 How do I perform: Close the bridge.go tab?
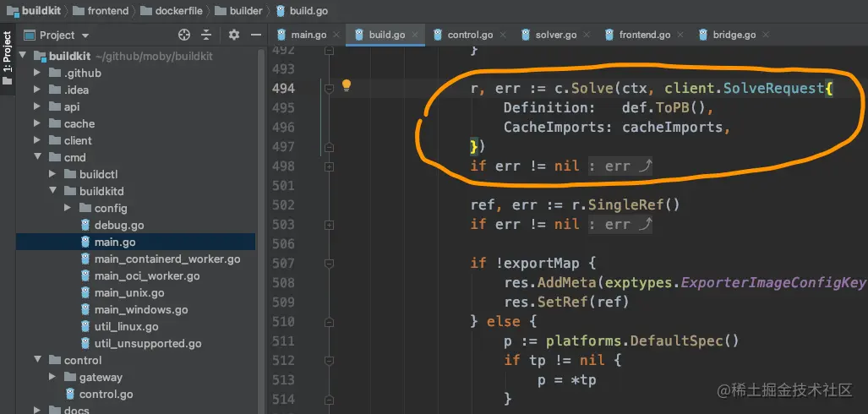pyautogui.click(x=766, y=35)
